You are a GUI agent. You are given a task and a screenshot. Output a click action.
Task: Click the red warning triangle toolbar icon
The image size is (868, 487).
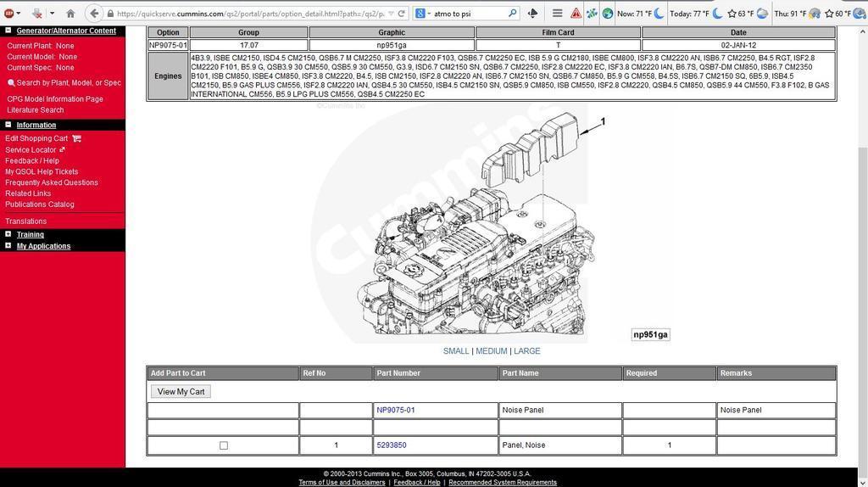click(x=576, y=14)
